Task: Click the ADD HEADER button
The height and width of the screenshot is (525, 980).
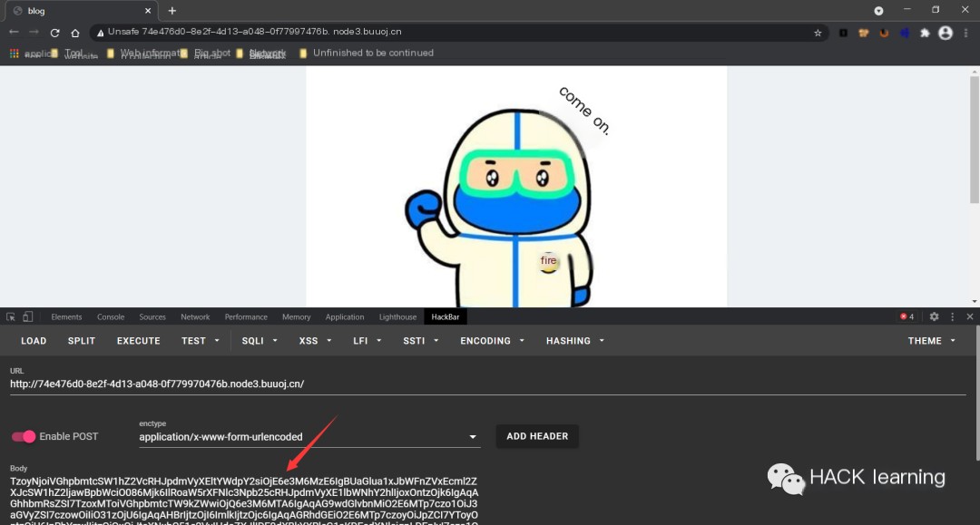Action: tap(537, 436)
